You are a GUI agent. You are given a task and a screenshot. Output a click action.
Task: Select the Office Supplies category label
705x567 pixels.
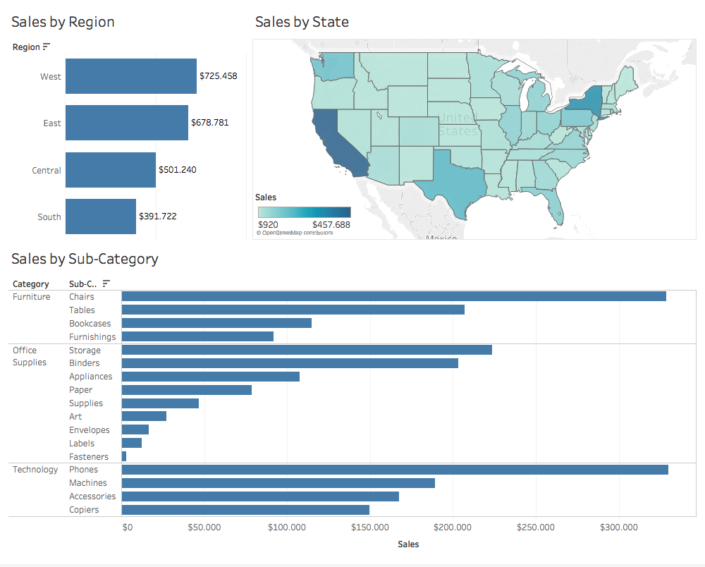(30, 356)
